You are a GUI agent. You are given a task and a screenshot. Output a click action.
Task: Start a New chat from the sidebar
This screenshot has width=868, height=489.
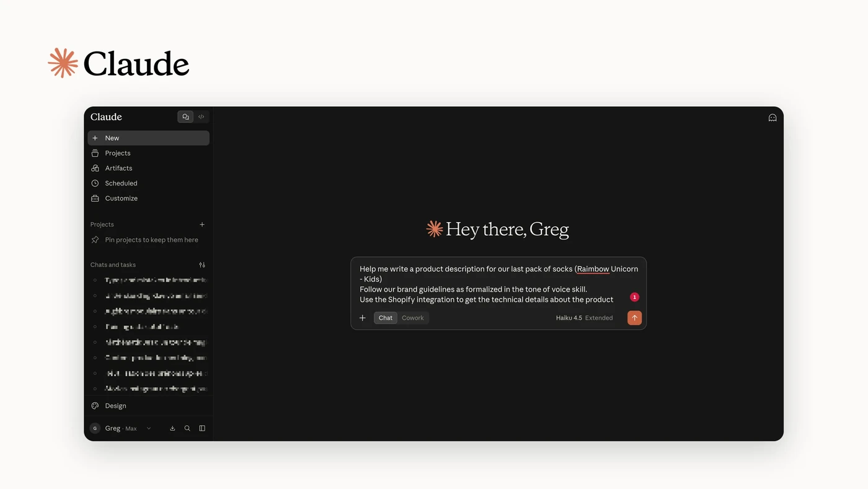[x=148, y=138]
